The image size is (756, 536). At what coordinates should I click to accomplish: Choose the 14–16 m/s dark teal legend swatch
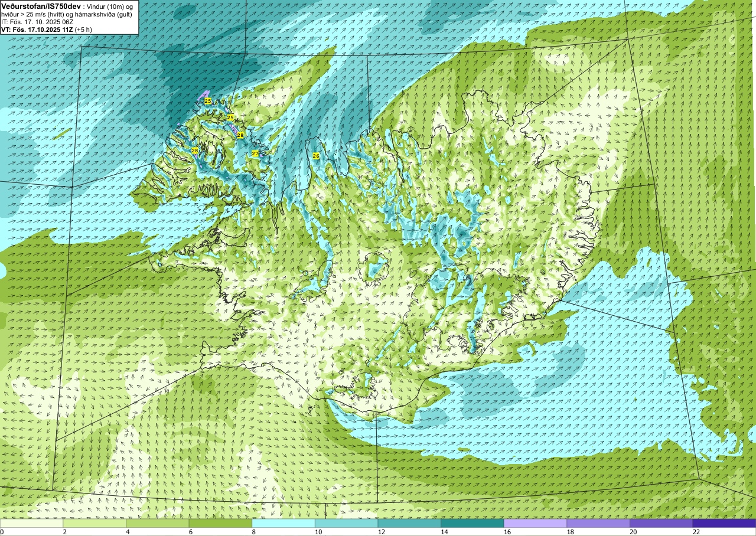[x=472, y=523]
